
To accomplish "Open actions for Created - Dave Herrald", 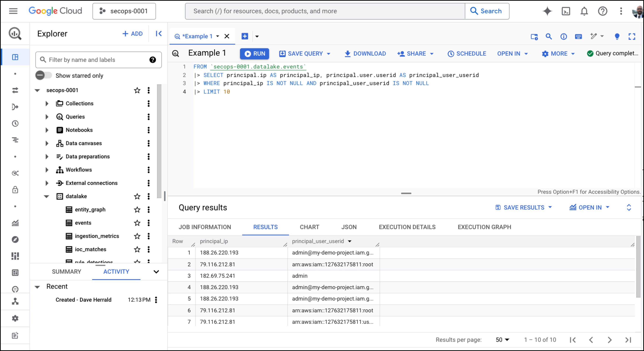I will 156,300.
